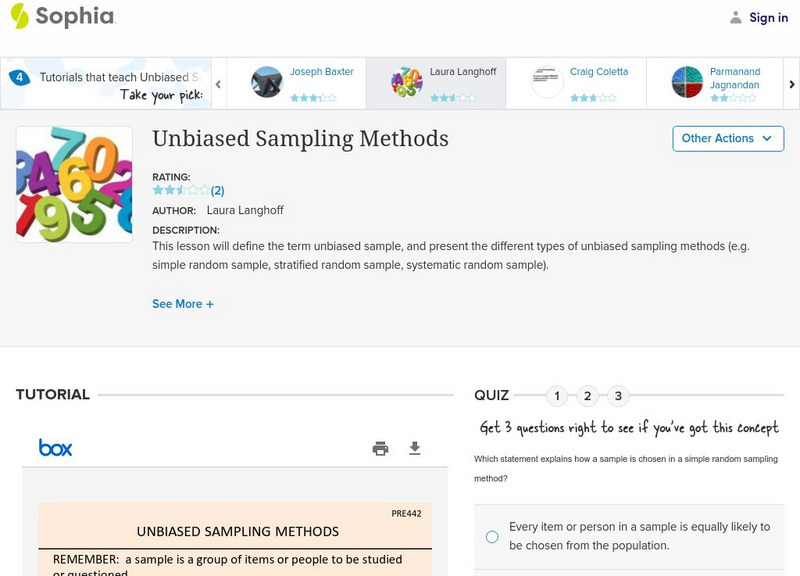Screen dimensions: 800x576
Task: Download the document with the download arrow
Action: [415, 448]
